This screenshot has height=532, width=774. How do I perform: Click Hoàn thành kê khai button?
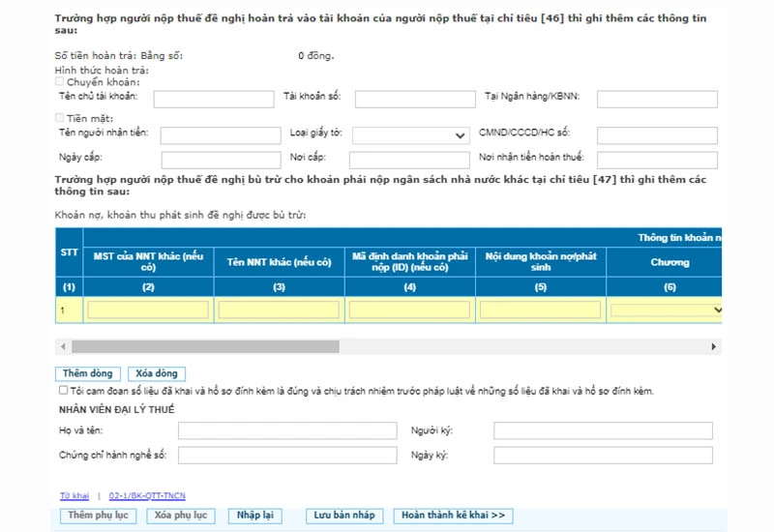tap(454, 516)
